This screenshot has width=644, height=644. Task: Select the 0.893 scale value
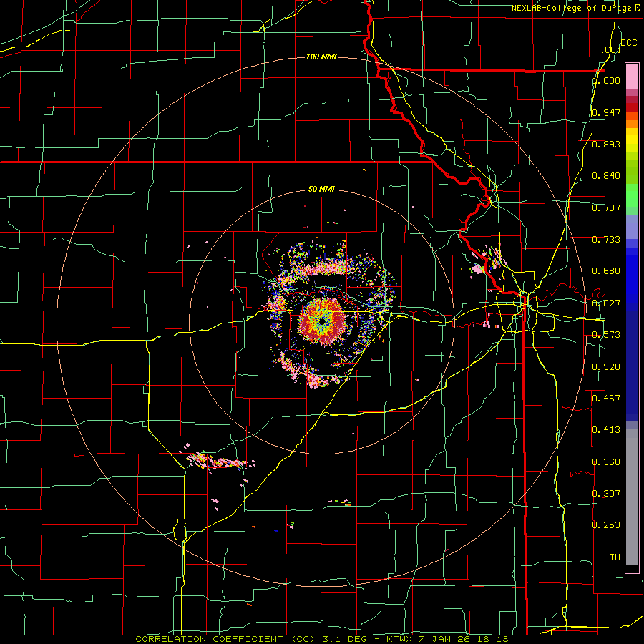(606, 144)
